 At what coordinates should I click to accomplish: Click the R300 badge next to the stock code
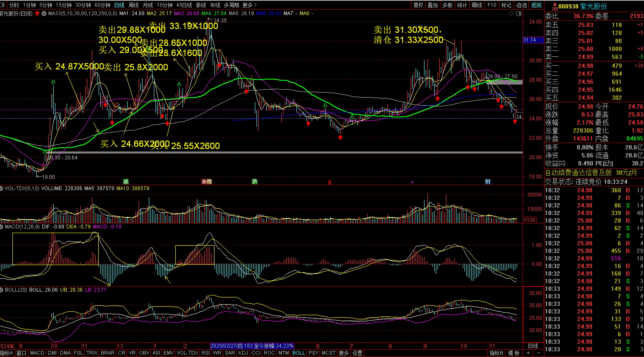point(555,7)
